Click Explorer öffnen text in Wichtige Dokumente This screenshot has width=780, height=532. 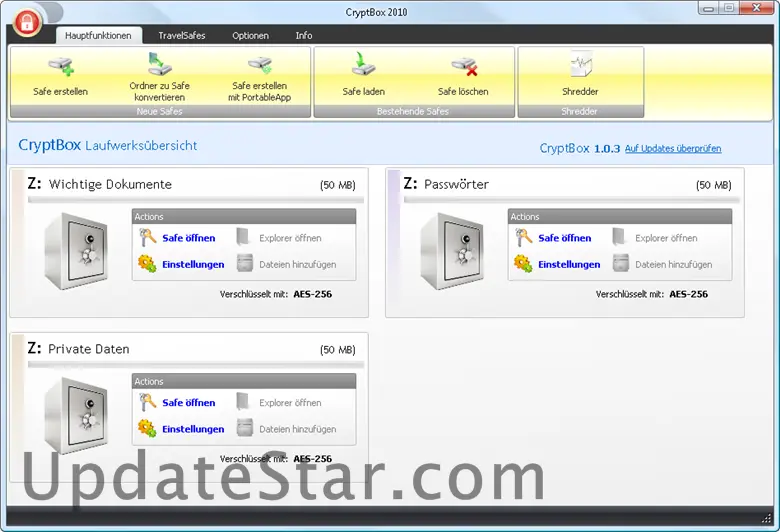coord(290,238)
